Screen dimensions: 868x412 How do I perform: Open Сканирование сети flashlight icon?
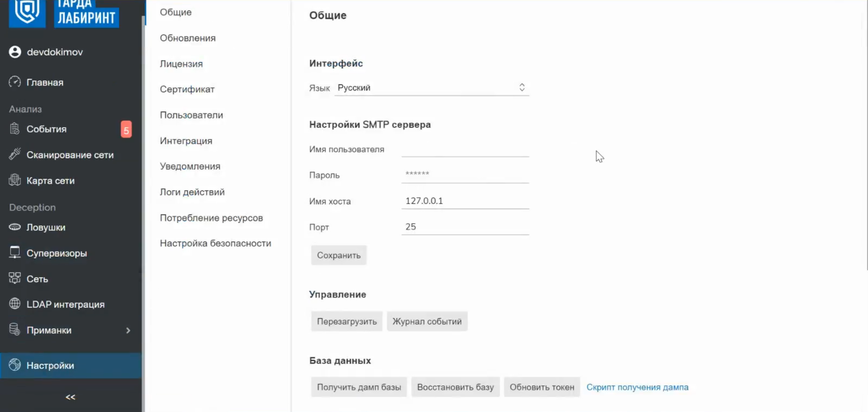15,154
